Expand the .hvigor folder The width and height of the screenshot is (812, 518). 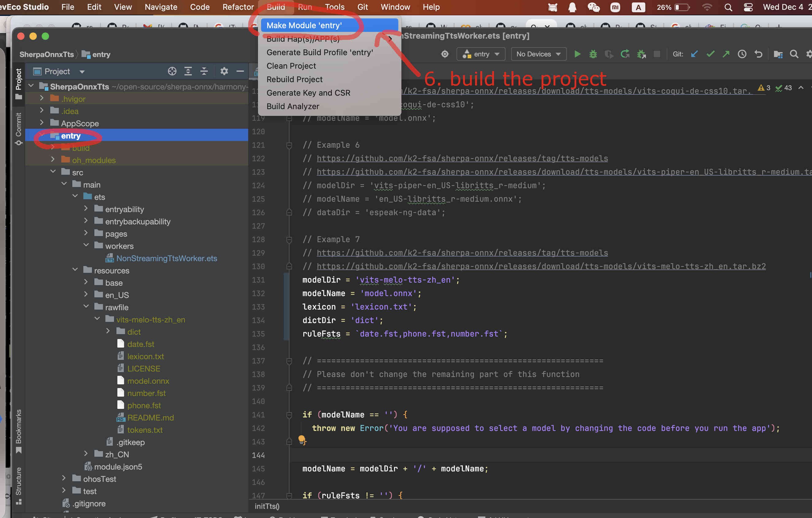click(41, 98)
